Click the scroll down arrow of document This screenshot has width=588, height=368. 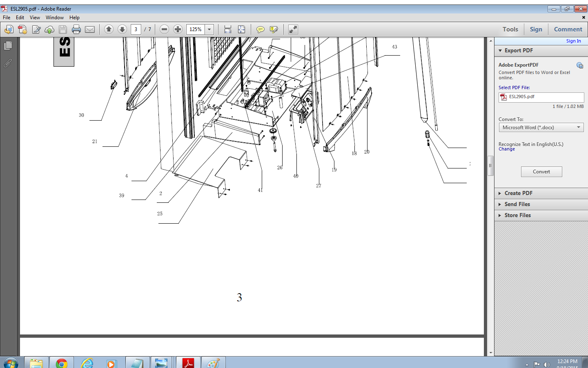[x=491, y=352]
